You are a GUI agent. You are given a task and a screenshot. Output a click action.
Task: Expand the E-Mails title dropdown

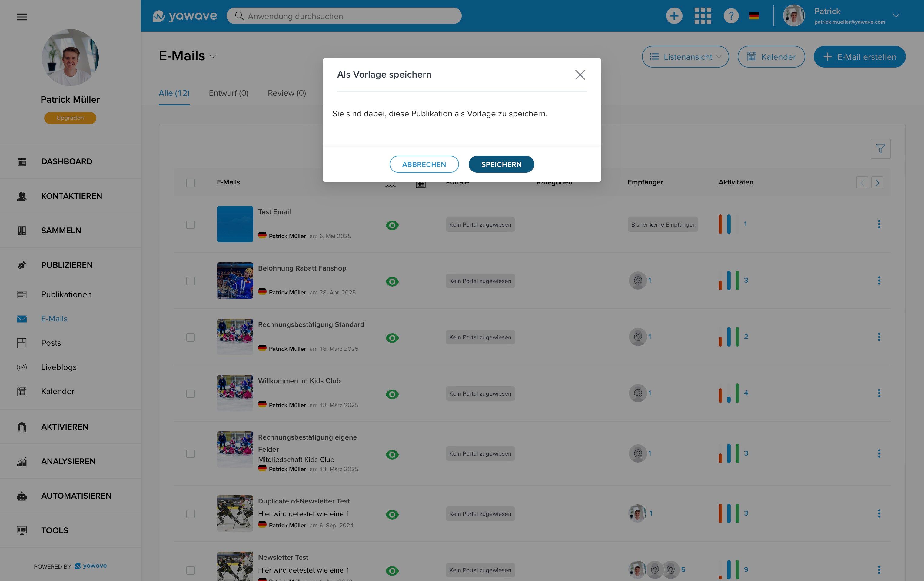(x=213, y=56)
